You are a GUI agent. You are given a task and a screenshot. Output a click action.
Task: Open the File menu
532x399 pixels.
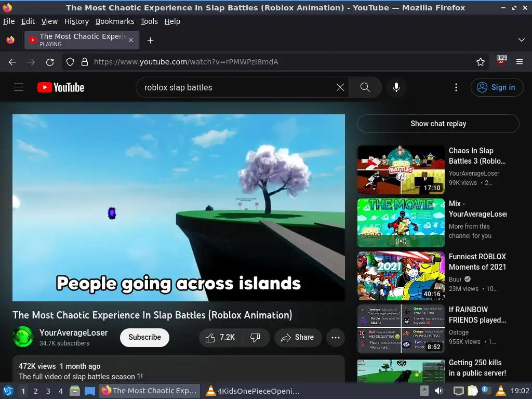coord(9,21)
